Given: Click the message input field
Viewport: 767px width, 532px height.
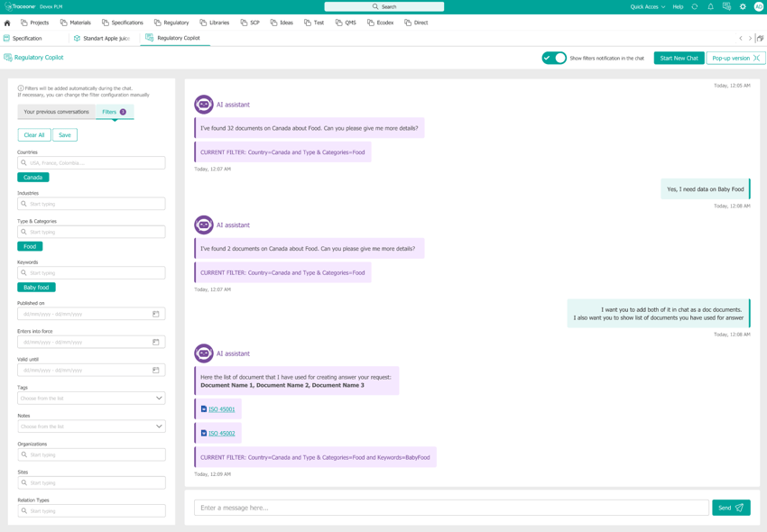Looking at the screenshot, I should 451,508.
